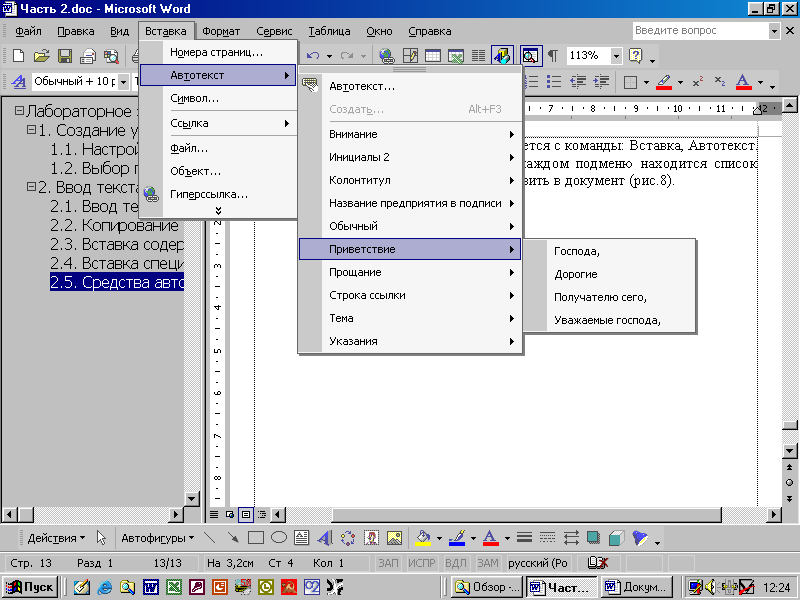Open Font Color dropdown on Formatting toolbar
This screenshot has height=600, width=800.
coord(760,82)
